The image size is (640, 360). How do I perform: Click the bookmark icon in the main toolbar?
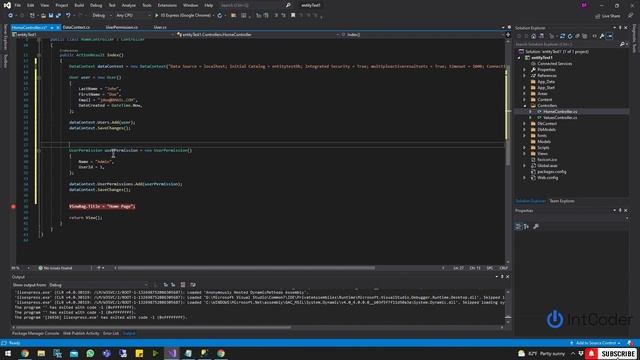(x=293, y=16)
